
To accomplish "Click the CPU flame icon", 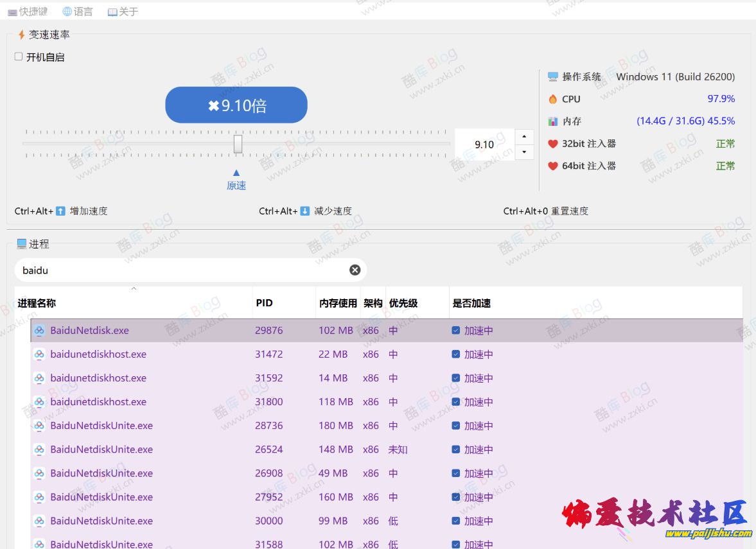I will pyautogui.click(x=552, y=99).
